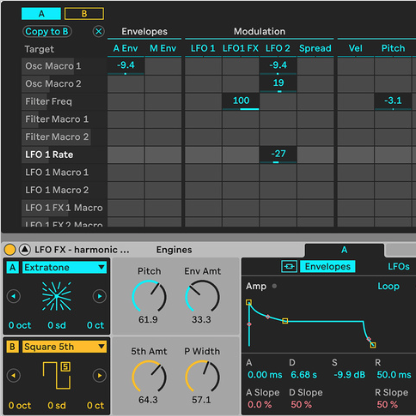The height and width of the screenshot is (416, 416).
Task: Click the release 50.0 ms value
Action: pyautogui.click(x=394, y=375)
